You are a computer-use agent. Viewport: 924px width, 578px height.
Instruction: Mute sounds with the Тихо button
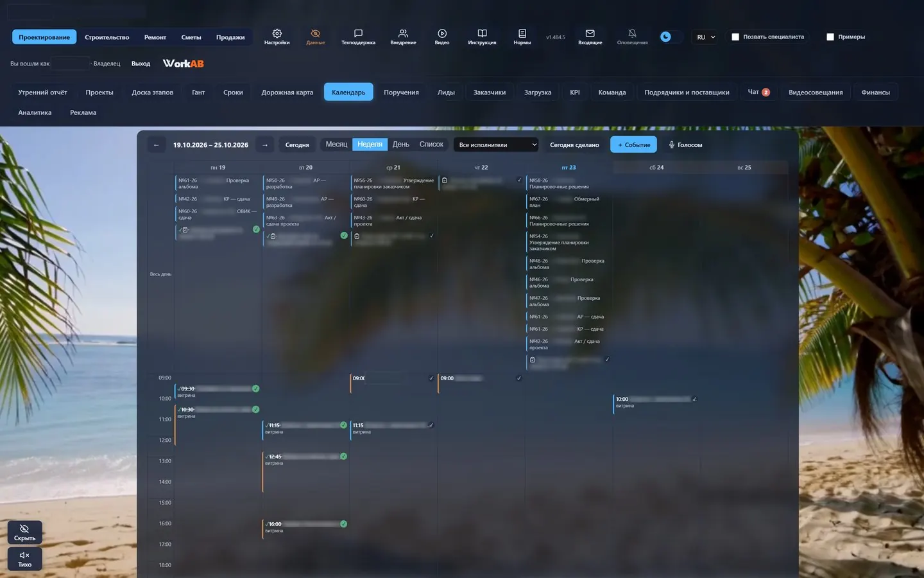pyautogui.click(x=25, y=559)
